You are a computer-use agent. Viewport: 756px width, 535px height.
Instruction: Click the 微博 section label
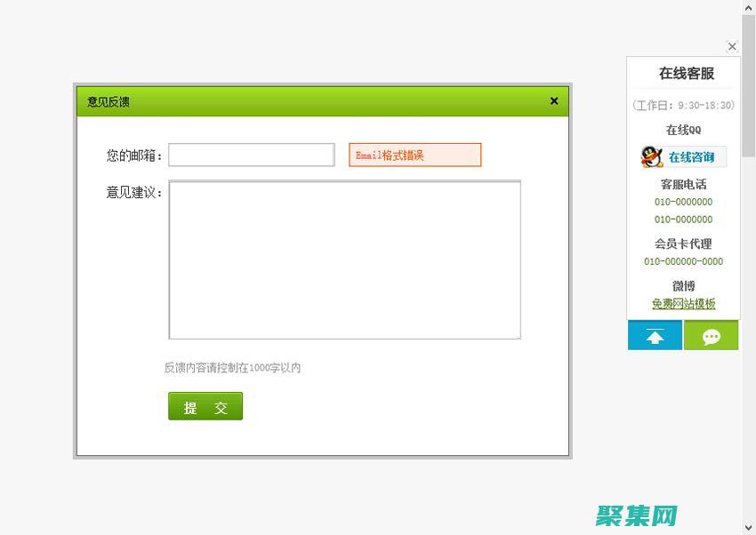click(x=683, y=286)
